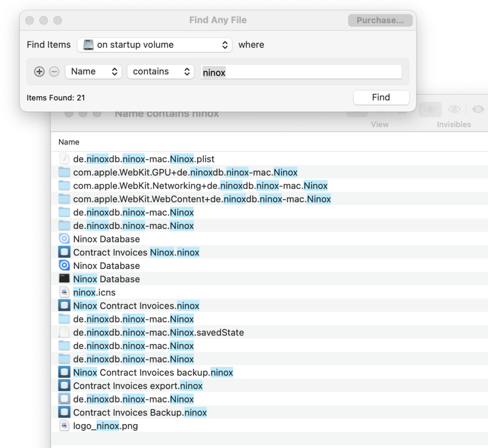
Task: Click the plist file icon in first row
Action: pos(64,159)
